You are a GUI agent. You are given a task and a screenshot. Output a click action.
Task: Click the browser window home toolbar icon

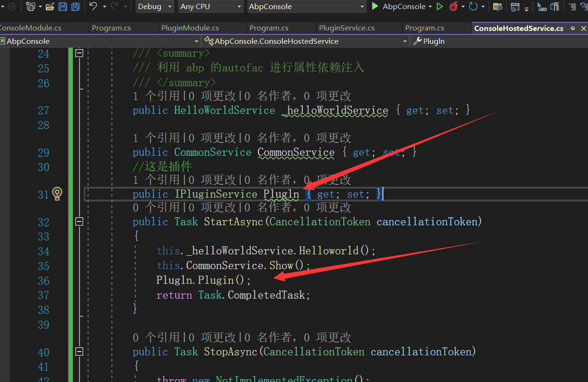click(515, 7)
